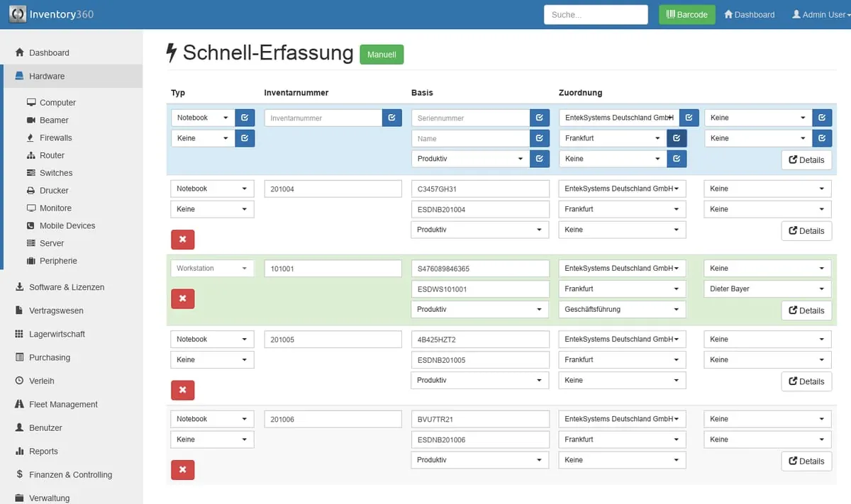Open the Fleet Management section
Image resolution: width=851 pixels, height=504 pixels.
[63, 404]
